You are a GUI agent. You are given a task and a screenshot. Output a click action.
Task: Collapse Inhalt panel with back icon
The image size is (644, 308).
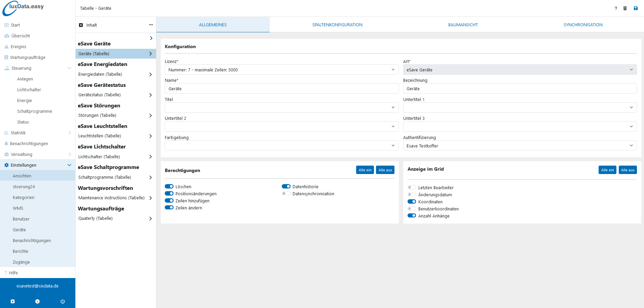coord(81,25)
